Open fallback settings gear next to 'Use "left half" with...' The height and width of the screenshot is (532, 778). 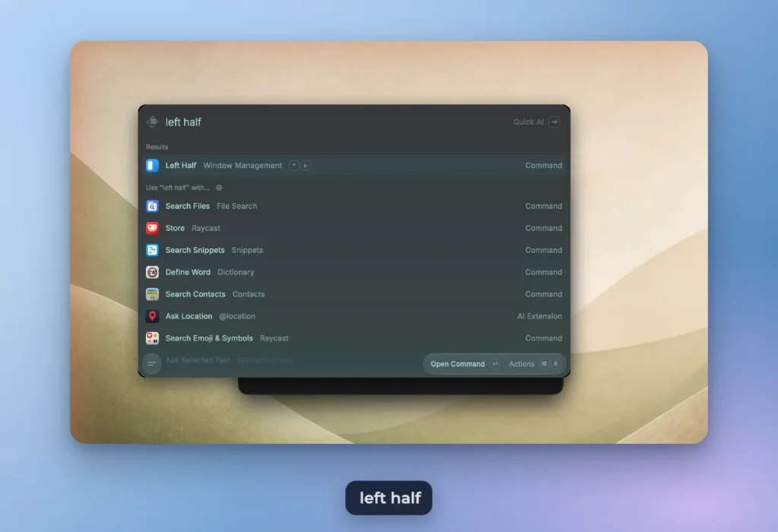coord(219,188)
